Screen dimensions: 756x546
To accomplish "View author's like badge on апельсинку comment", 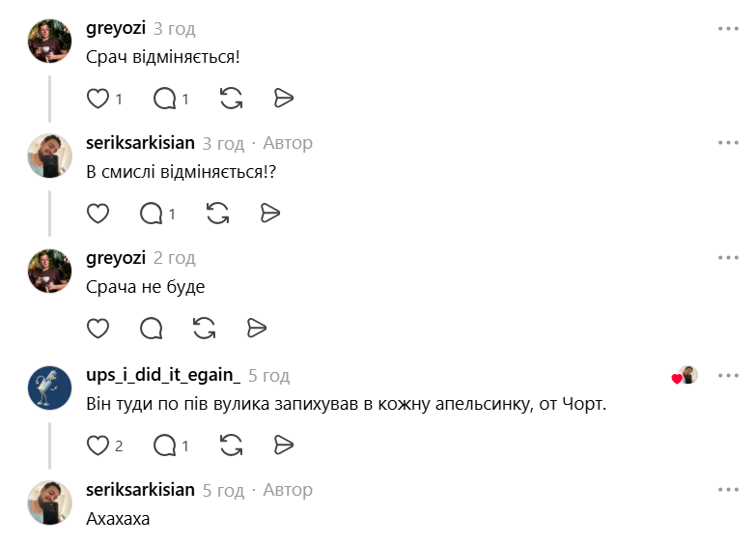I will pyautogui.click(x=685, y=376).
